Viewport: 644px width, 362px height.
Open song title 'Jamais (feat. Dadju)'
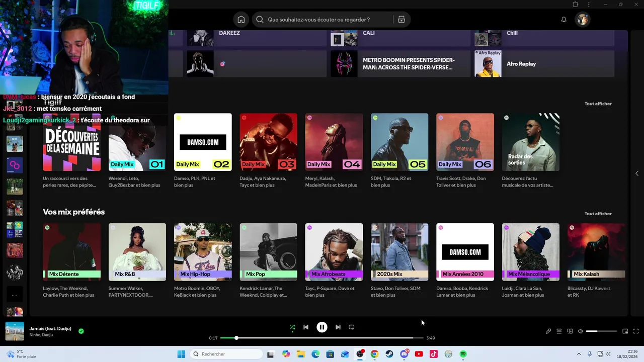click(50, 328)
